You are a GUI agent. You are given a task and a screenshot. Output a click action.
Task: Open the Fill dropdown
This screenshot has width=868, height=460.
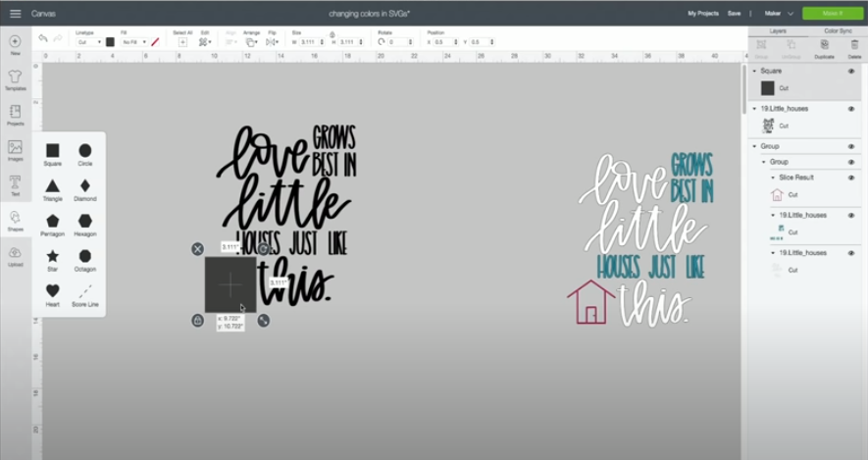point(134,42)
